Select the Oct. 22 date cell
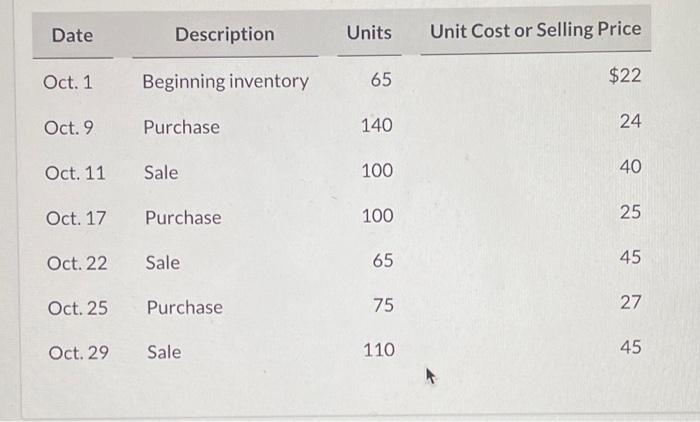 pyautogui.click(x=77, y=263)
